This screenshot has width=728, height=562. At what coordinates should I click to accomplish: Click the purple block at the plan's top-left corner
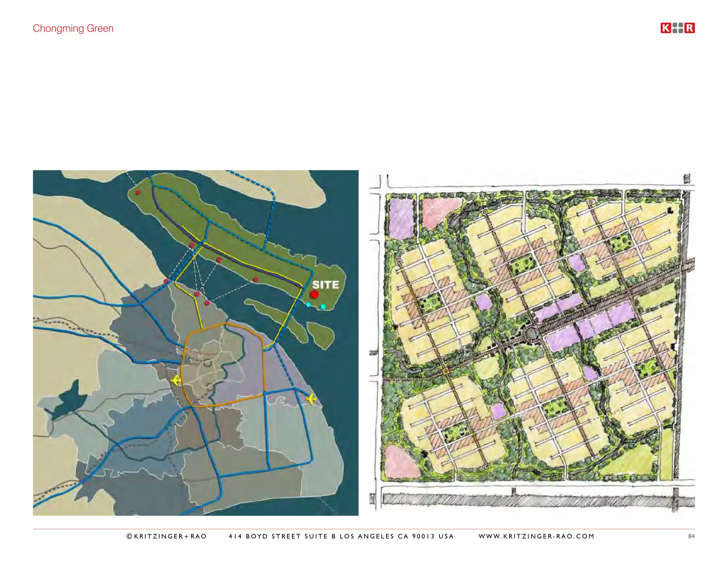tap(402, 218)
